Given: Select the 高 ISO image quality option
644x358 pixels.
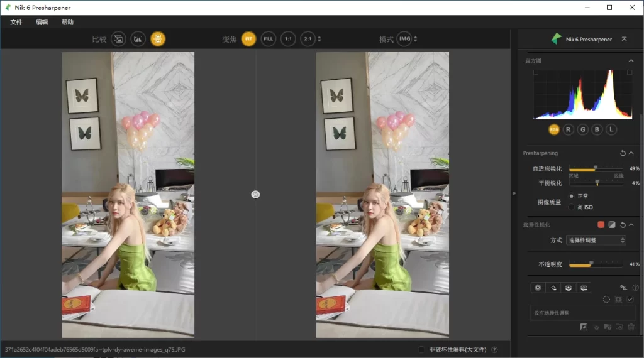Looking at the screenshot, I should click(571, 207).
